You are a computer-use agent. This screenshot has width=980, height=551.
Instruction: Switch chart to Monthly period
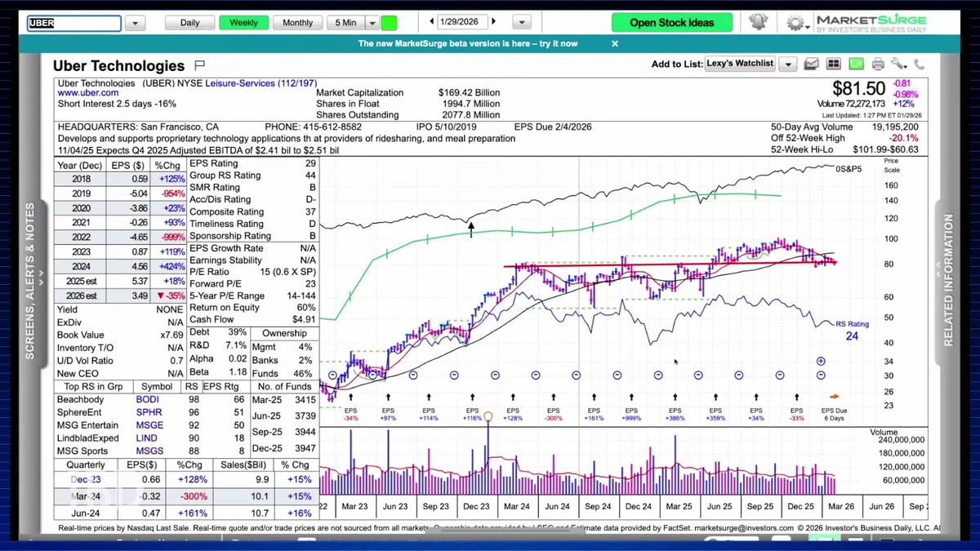(297, 23)
